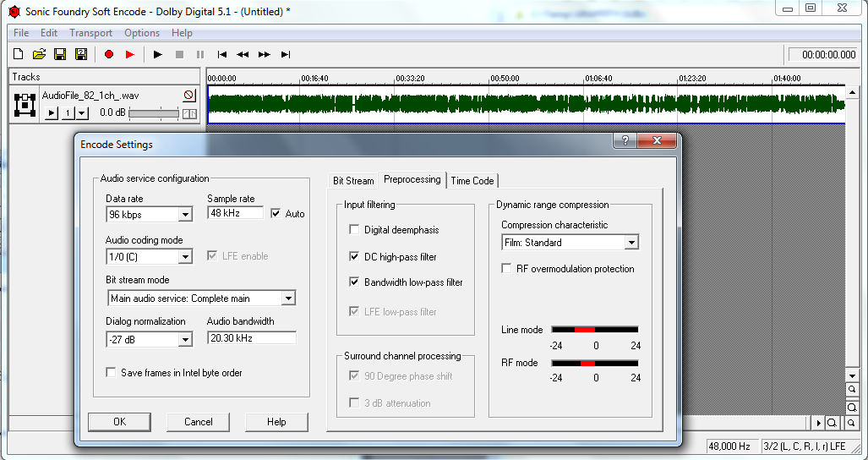This screenshot has width=868, height=460.
Task: Toggle the 90 Degree phase shift checkbox
Action: point(354,375)
